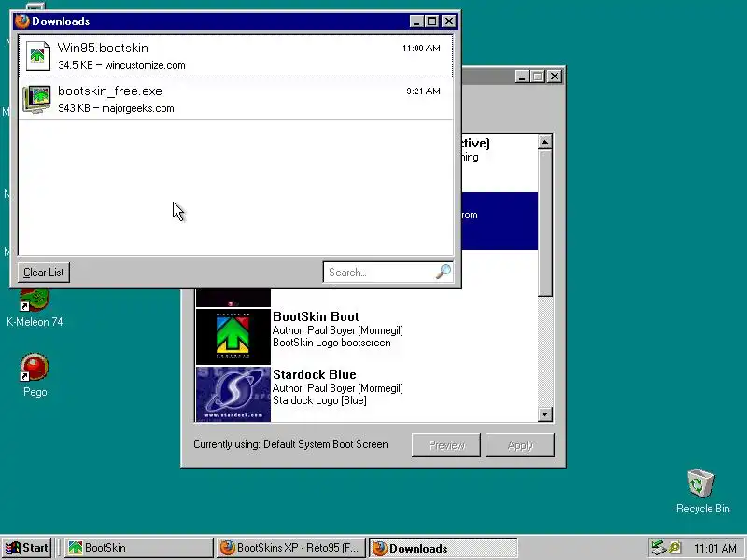Select the Stardock Blue thumbnail
Screen dimensions: 747x560
(x=233, y=394)
